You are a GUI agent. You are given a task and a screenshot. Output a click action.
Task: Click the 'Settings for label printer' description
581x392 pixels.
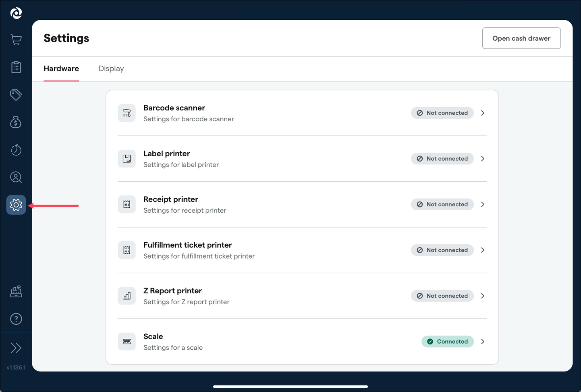point(181,165)
